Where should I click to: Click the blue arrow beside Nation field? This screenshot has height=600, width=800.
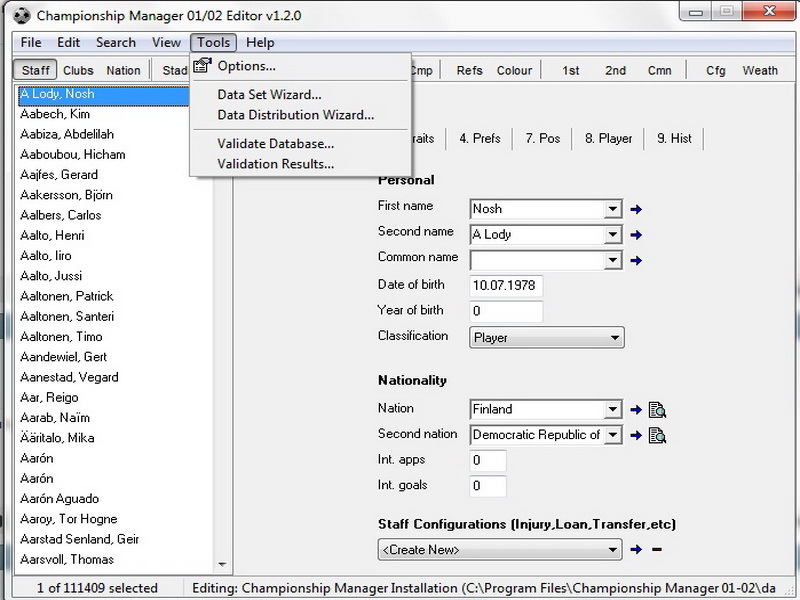pyautogui.click(x=636, y=410)
